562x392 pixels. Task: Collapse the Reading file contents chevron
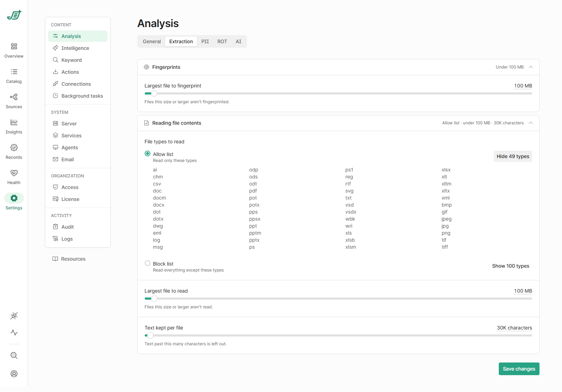coord(531,123)
